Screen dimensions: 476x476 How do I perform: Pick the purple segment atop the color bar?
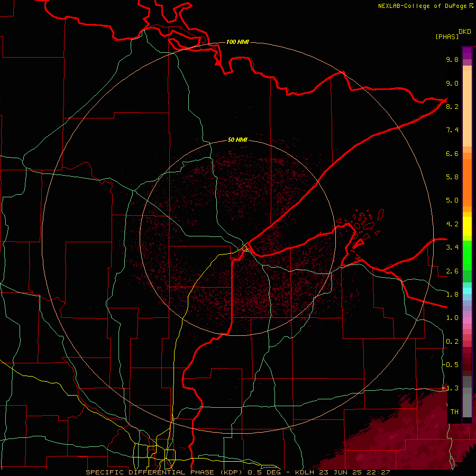point(467,53)
